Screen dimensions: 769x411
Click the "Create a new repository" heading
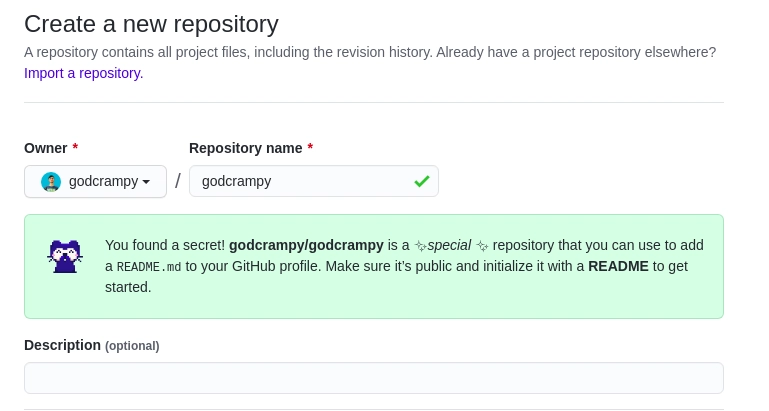[x=151, y=24]
